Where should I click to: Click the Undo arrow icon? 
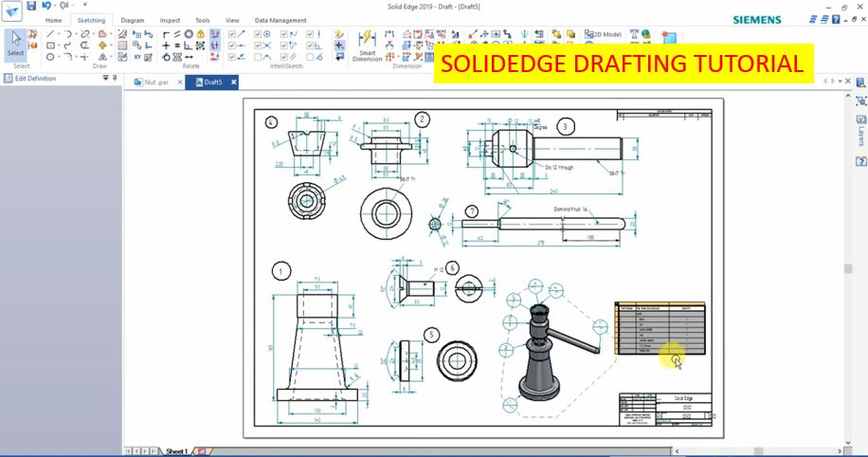[x=45, y=6]
